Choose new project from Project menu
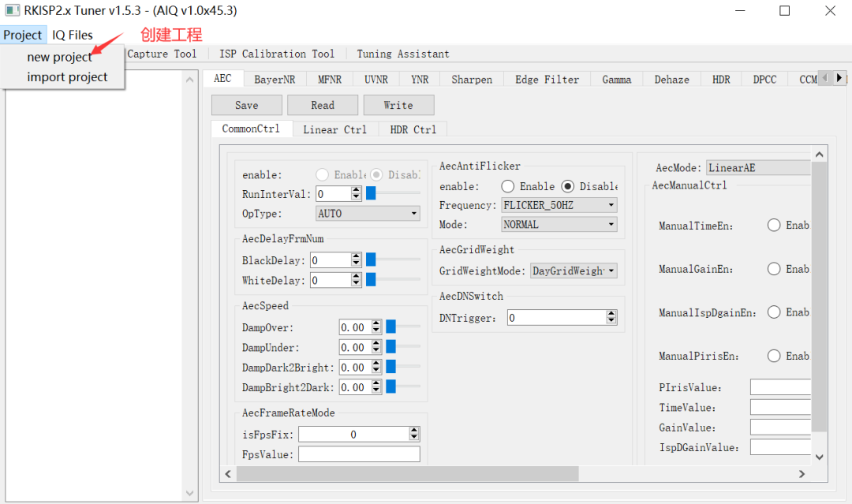852x504 pixels. pyautogui.click(x=59, y=57)
